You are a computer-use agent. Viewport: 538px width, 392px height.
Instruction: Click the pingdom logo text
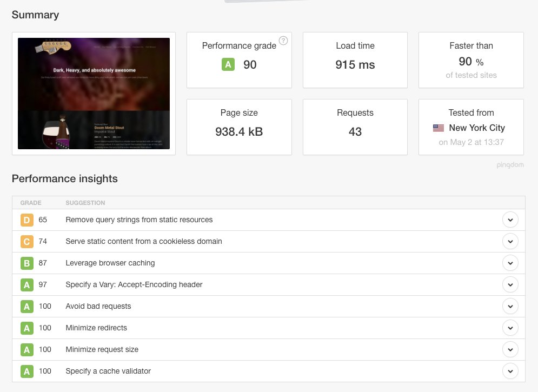[510, 165]
